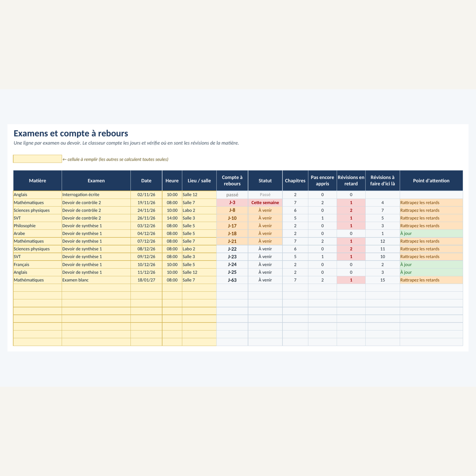Select the date cell '04/12/26'
The width and height of the screenshot is (476, 476).
pos(146,234)
